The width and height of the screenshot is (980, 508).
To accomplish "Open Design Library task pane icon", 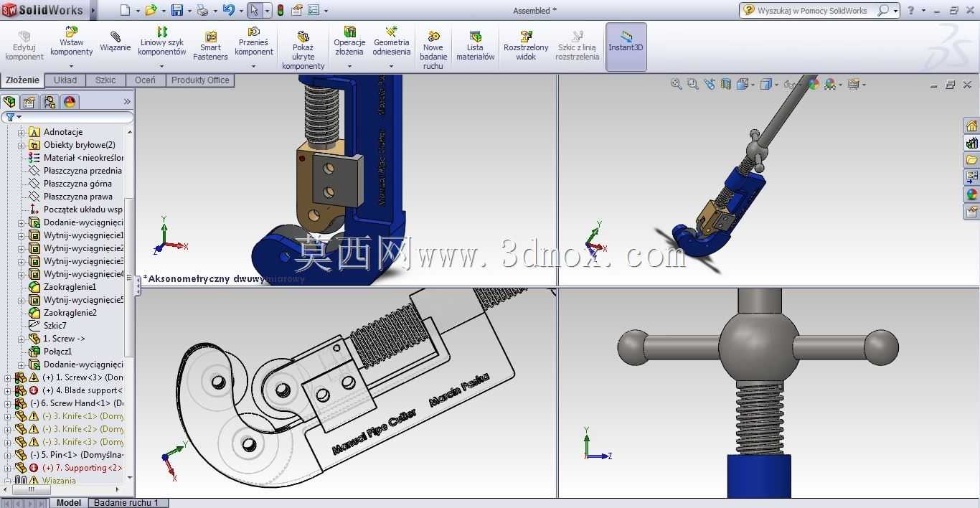I will (x=971, y=144).
